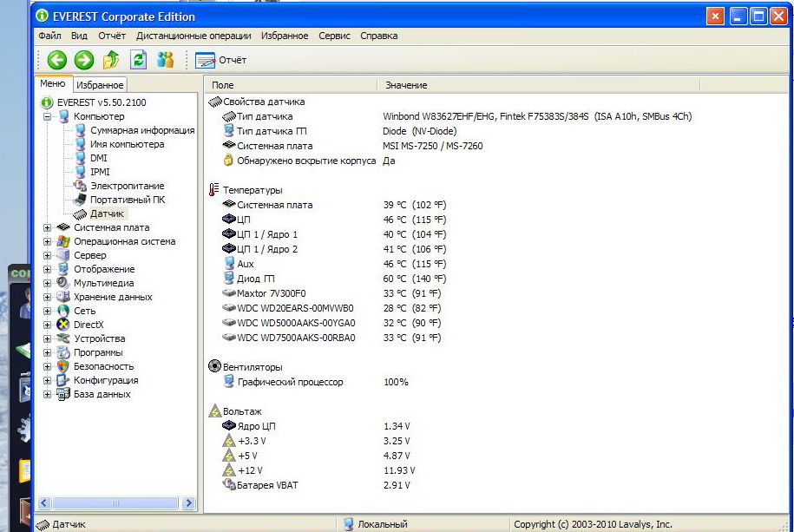Expand the Системная плата tree branch
Viewport: 794px width, 532px height.
pyautogui.click(x=48, y=227)
